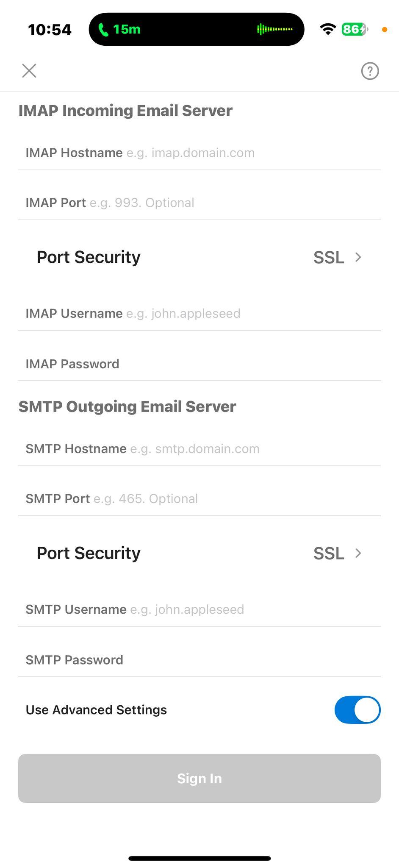Tap the orange microphone indicator dot
The width and height of the screenshot is (399, 868).
[385, 29]
